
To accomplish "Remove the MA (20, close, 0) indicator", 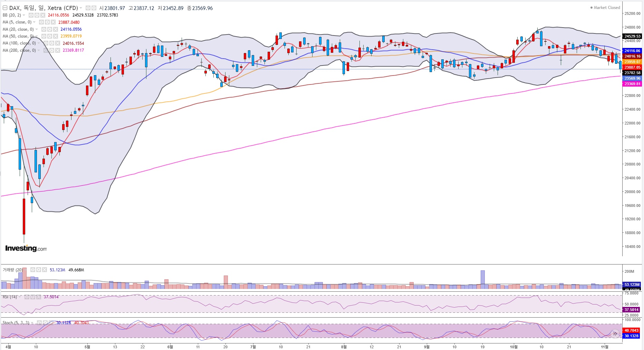I will (x=55, y=29).
